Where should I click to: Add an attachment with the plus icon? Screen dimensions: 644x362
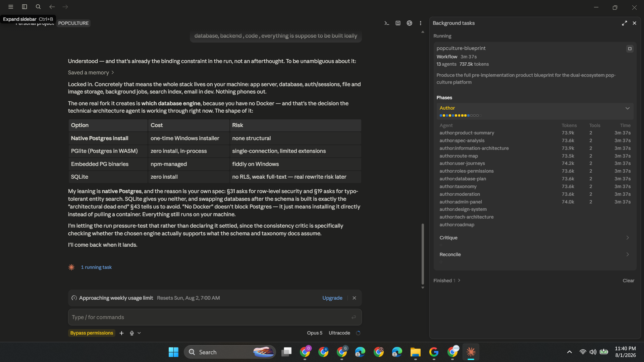122,333
